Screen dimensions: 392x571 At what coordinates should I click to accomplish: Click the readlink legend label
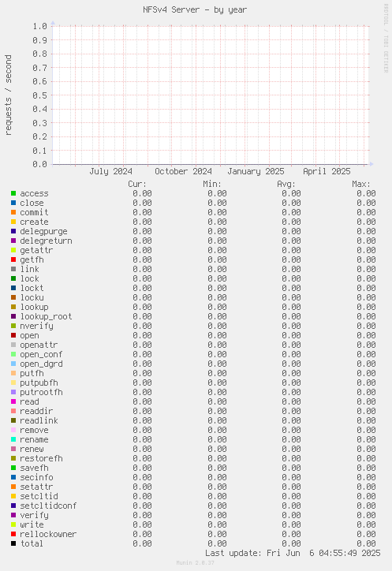point(39,420)
